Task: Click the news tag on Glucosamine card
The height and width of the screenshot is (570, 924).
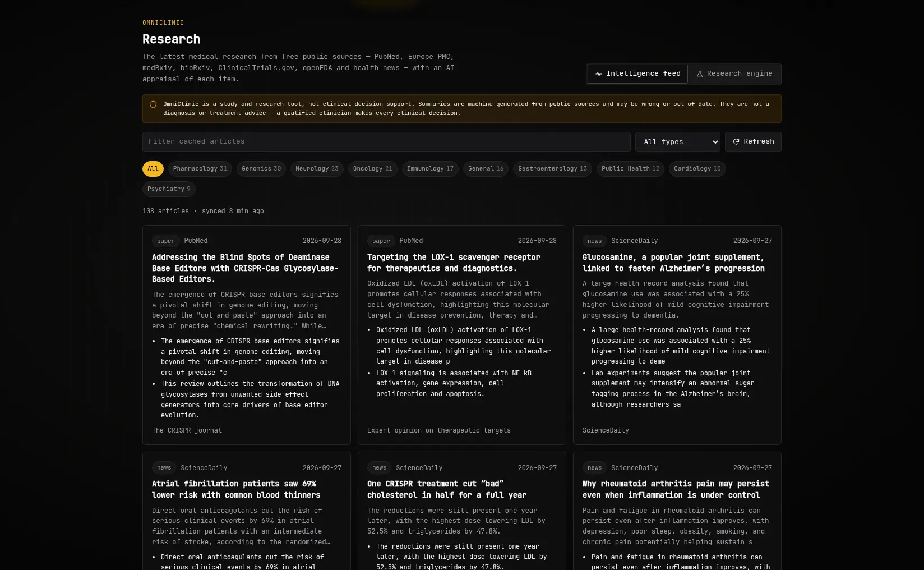Action: (594, 241)
